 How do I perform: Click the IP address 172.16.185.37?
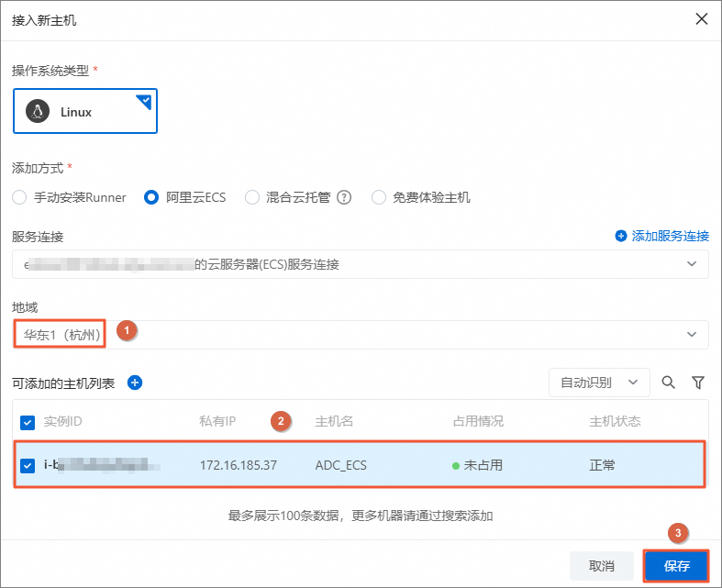pyautogui.click(x=239, y=465)
